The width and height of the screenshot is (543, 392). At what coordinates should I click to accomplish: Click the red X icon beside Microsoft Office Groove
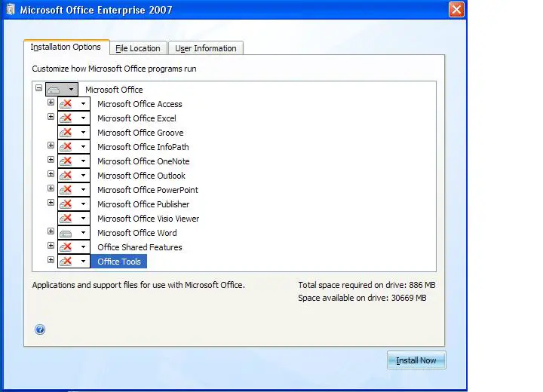(x=66, y=133)
